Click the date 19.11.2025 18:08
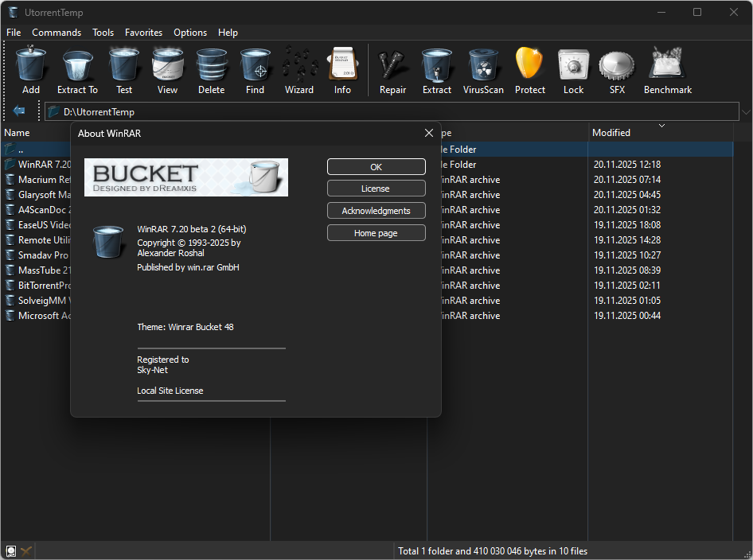 627,224
